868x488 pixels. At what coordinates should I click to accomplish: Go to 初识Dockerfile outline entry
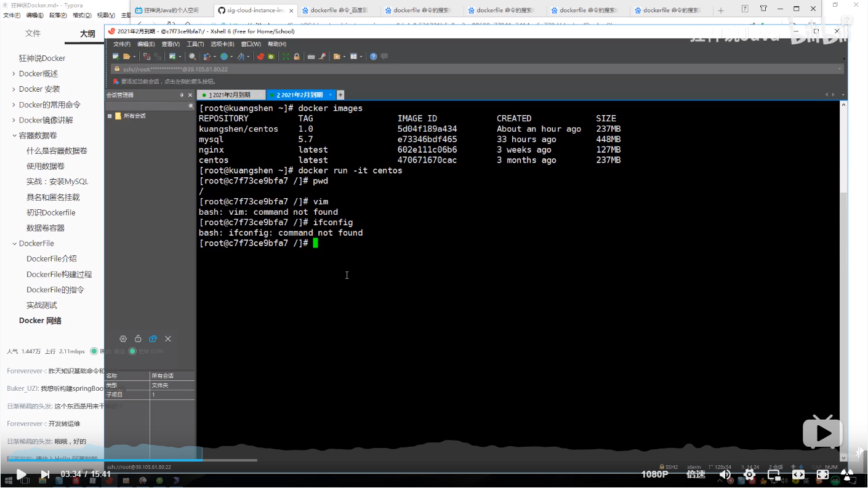coord(51,213)
